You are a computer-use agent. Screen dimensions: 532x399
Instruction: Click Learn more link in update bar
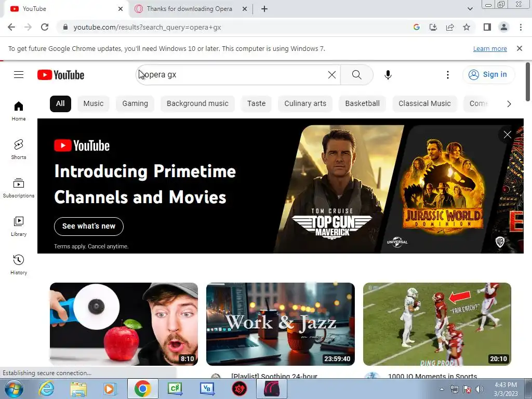coord(490,48)
